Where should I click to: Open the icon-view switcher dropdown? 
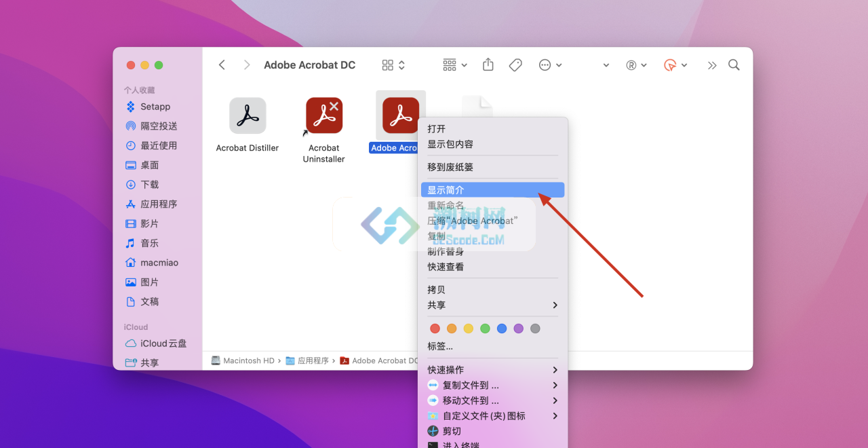[393, 65]
